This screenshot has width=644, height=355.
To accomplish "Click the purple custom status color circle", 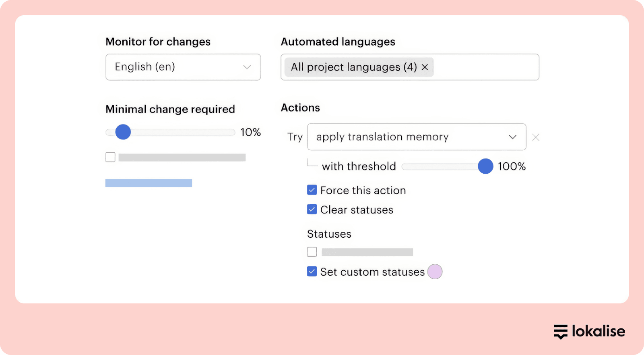I will tap(435, 272).
